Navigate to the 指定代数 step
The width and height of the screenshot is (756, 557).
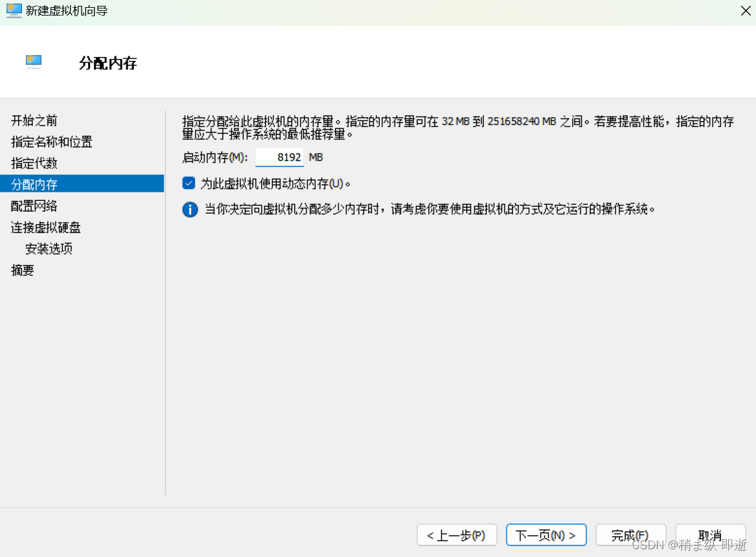[x=34, y=163]
